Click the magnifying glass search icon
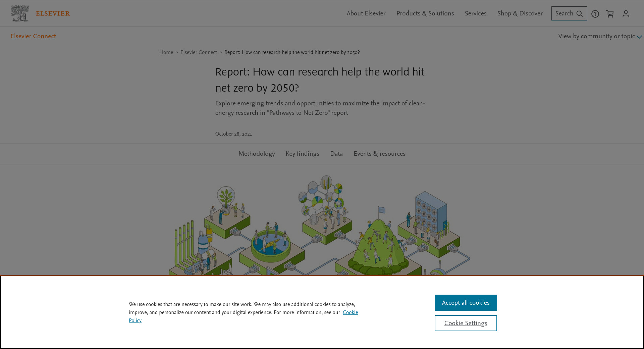 579,14
